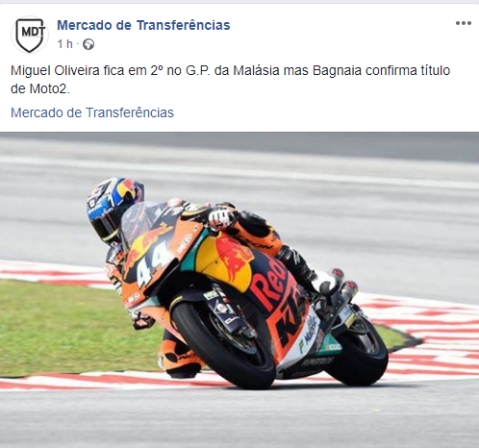Open the bold Mercado de Transferências page name
This screenshot has width=479, height=448.
point(143,25)
